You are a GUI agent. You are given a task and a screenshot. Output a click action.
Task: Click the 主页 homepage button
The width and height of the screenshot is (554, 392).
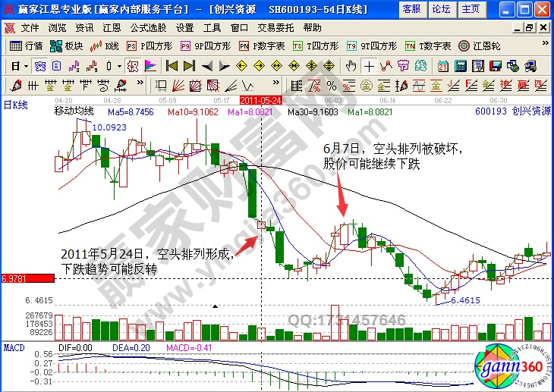pos(471,9)
